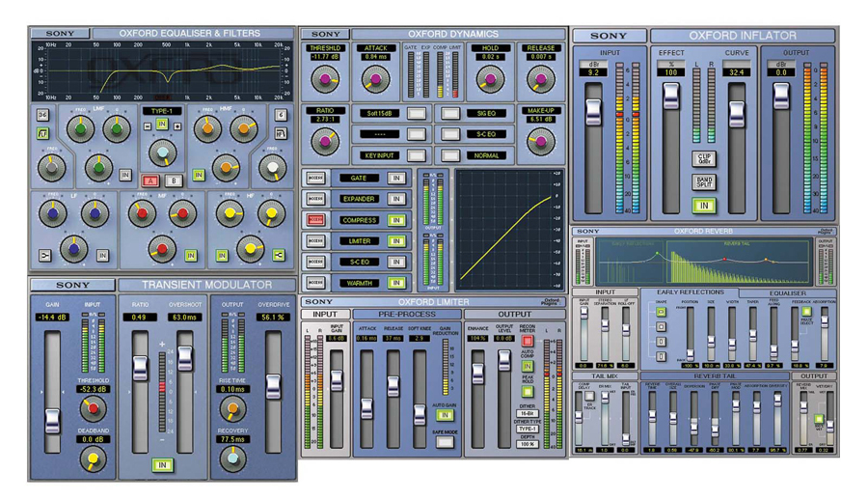Toggle the Key Input switch in Dynamics
This screenshot has width=868, height=500.
point(417,155)
